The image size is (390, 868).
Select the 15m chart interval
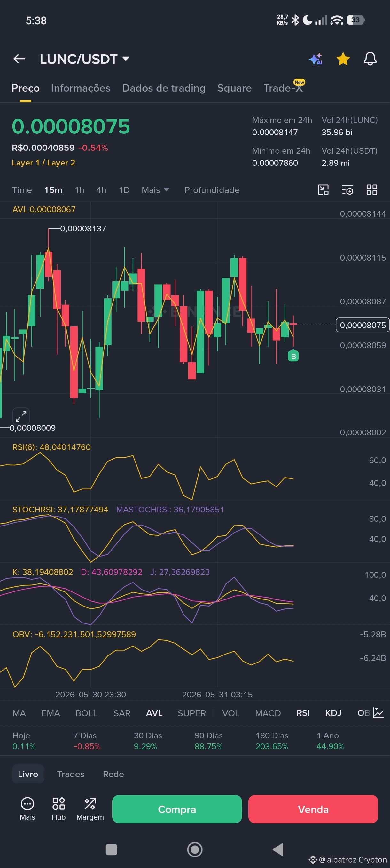[x=53, y=190]
